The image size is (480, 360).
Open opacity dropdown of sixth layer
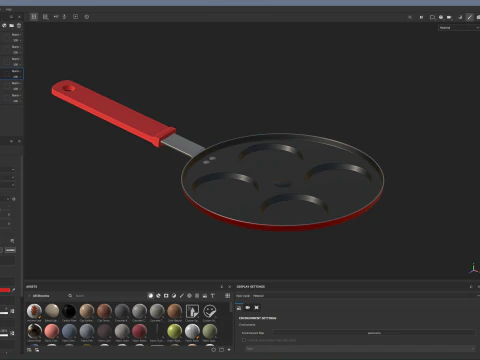tap(17, 101)
